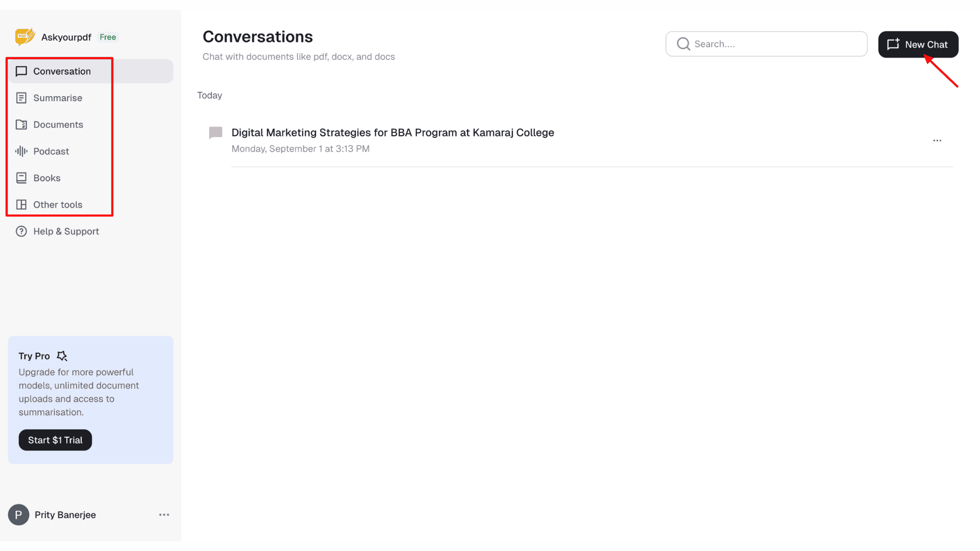Click the Try Pro sparkle icon
This screenshot has height=551, width=980.
click(62, 356)
